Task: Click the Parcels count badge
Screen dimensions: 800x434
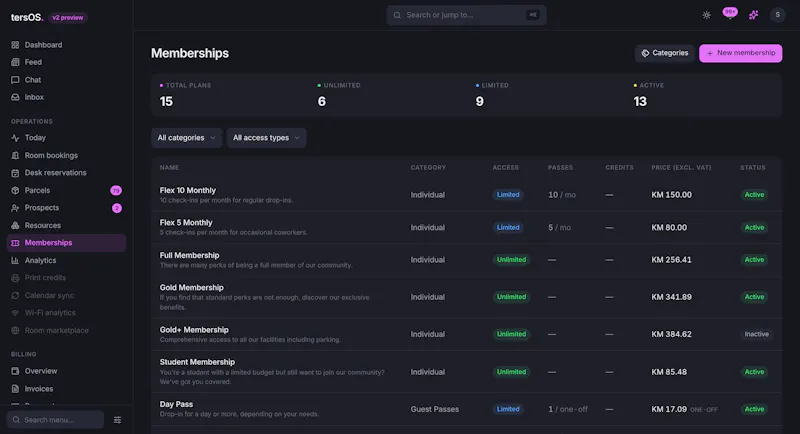Action: coord(116,190)
